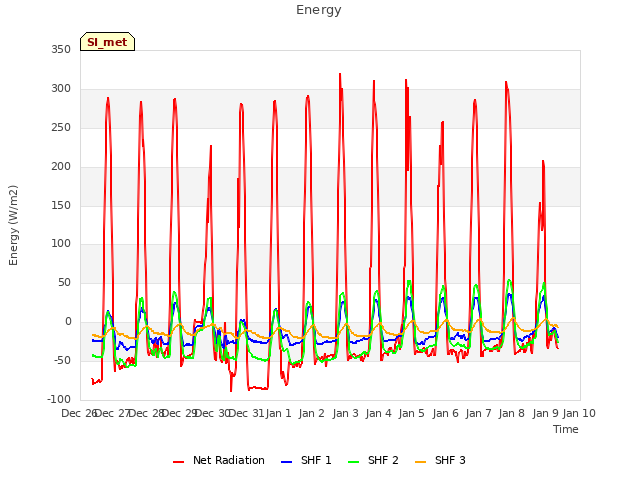The height and width of the screenshot is (480, 640).
Task: Click the orange SHF 3 legend swatch
Action: click(420, 462)
